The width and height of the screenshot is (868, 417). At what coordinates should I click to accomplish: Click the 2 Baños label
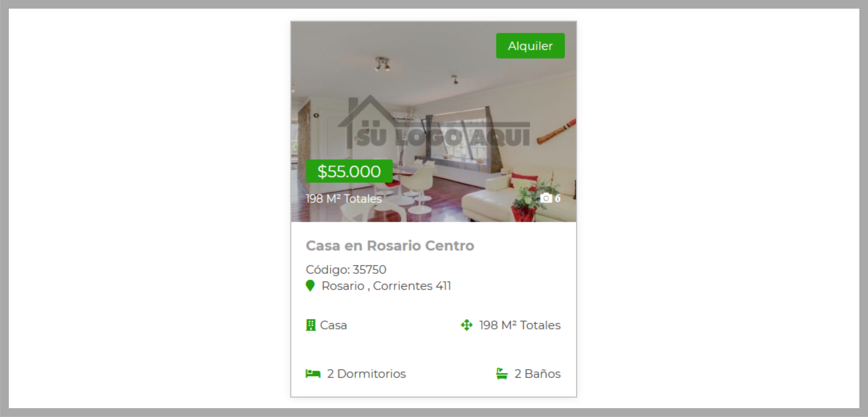[537, 374]
